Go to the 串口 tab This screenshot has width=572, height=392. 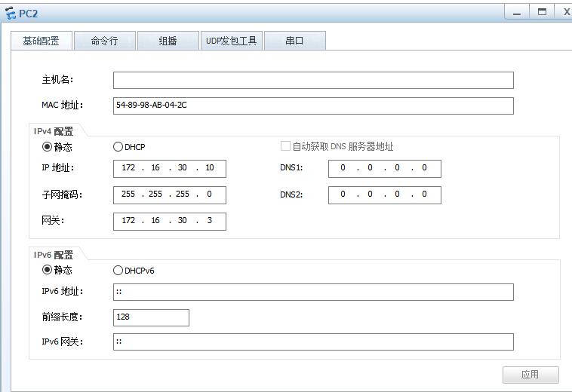click(294, 41)
